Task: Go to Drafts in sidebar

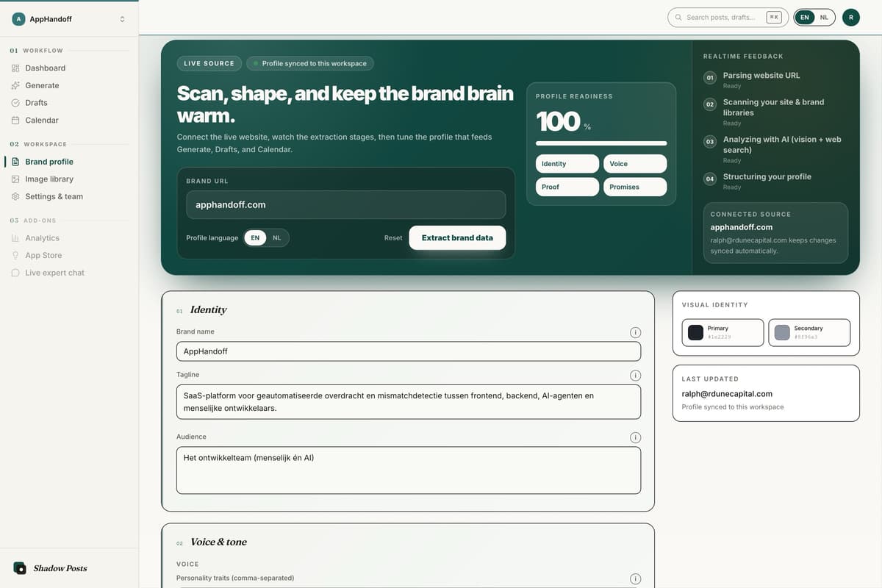Action: pyautogui.click(x=36, y=103)
